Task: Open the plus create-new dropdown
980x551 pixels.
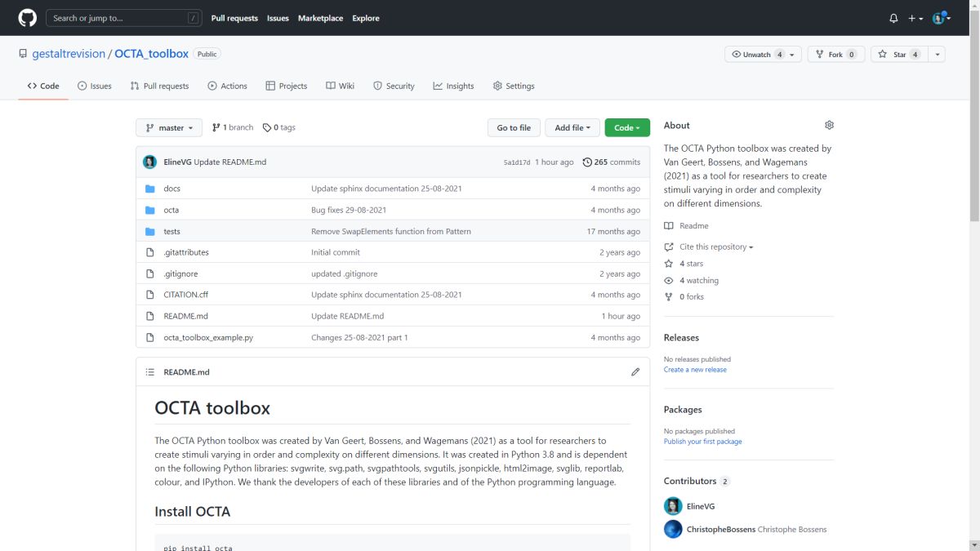Action: [915, 18]
